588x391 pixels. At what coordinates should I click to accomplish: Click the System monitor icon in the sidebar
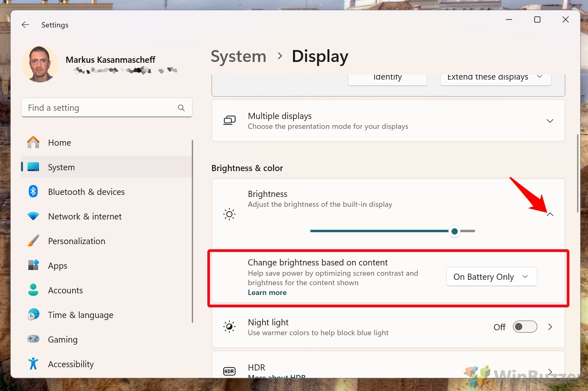click(x=33, y=167)
